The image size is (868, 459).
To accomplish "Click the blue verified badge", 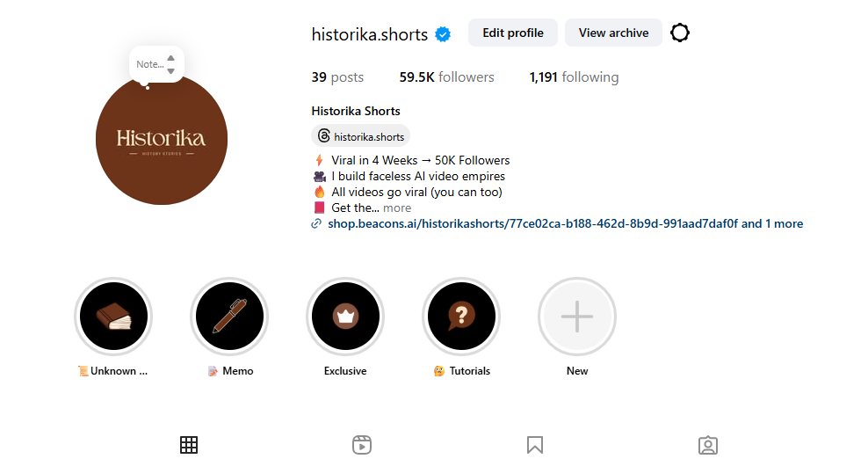I will click(x=443, y=34).
